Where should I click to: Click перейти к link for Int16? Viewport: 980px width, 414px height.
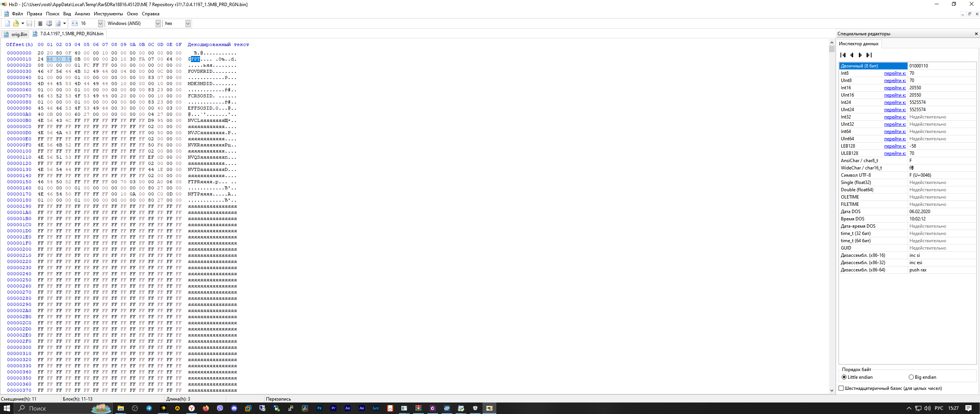click(895, 88)
